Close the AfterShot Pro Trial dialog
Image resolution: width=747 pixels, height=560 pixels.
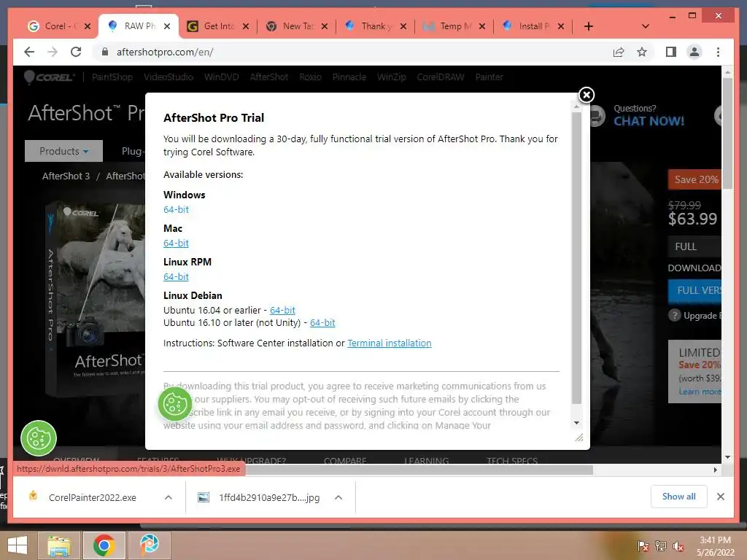pos(587,95)
